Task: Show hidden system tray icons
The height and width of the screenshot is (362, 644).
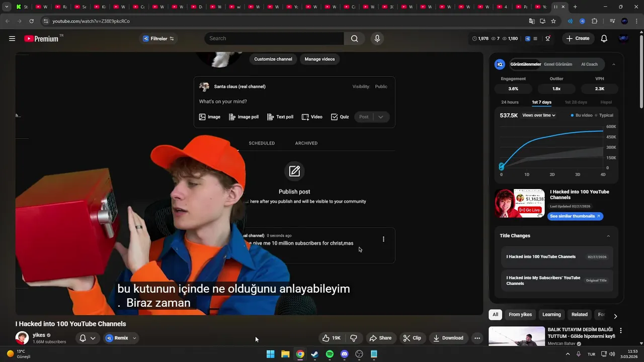Action: click(568, 354)
